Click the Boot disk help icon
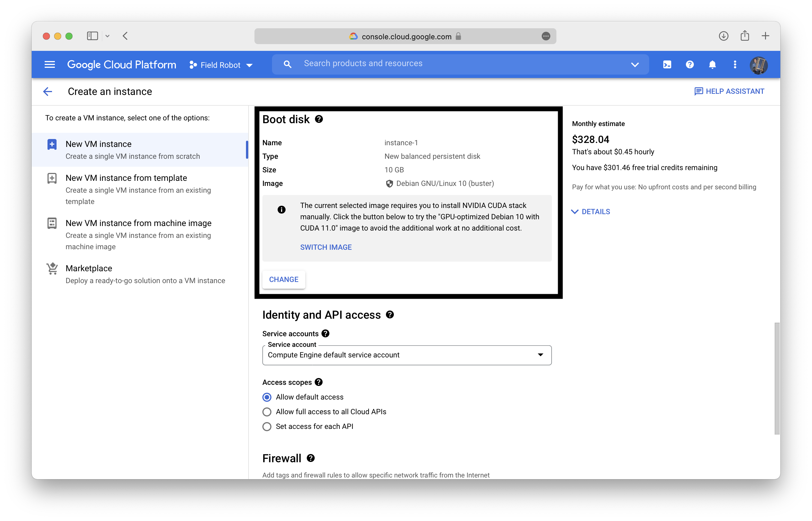This screenshot has height=521, width=812. (319, 119)
